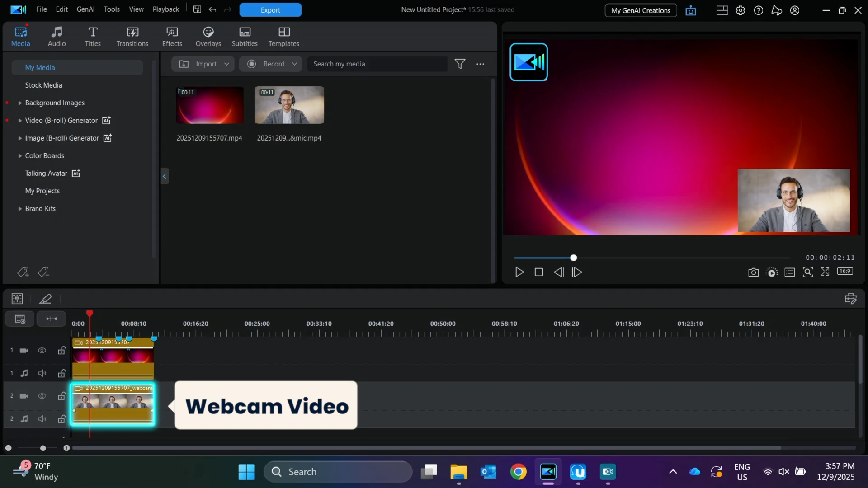Open the Edit menu
This screenshot has height=488, width=868.
(61, 9)
